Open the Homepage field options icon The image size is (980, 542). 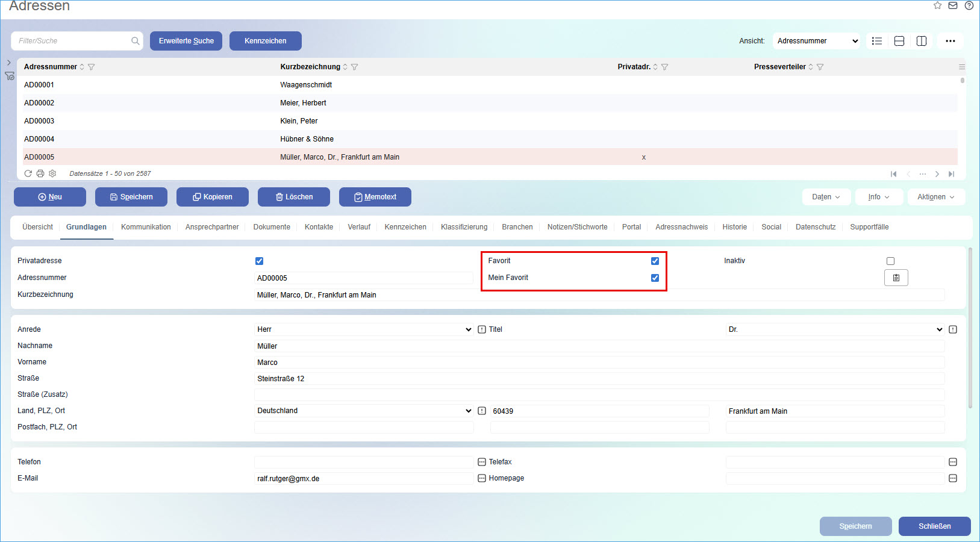click(x=953, y=478)
